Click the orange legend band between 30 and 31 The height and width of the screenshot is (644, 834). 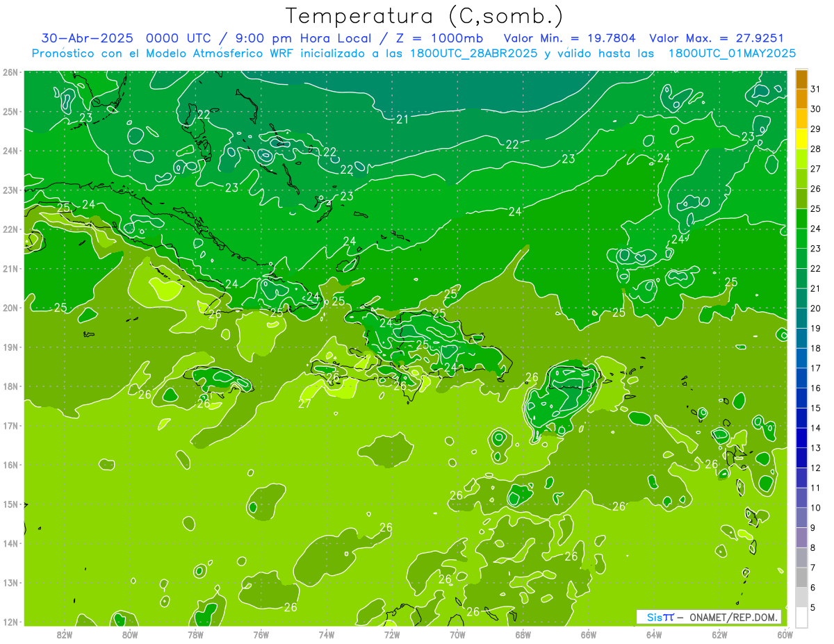(x=801, y=99)
